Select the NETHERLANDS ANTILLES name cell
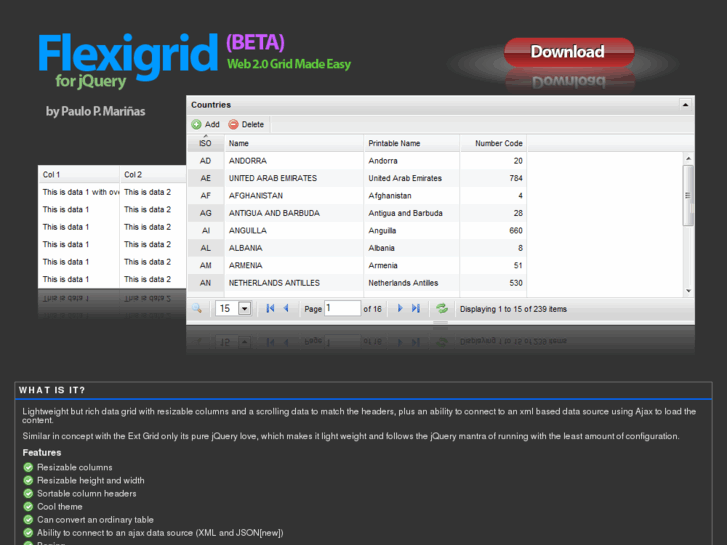 tap(294, 283)
